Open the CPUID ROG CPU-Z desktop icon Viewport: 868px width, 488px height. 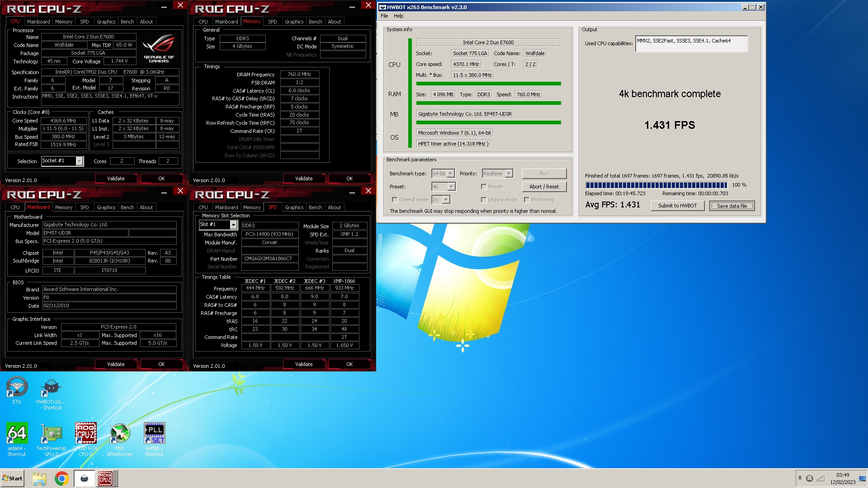[x=85, y=439]
